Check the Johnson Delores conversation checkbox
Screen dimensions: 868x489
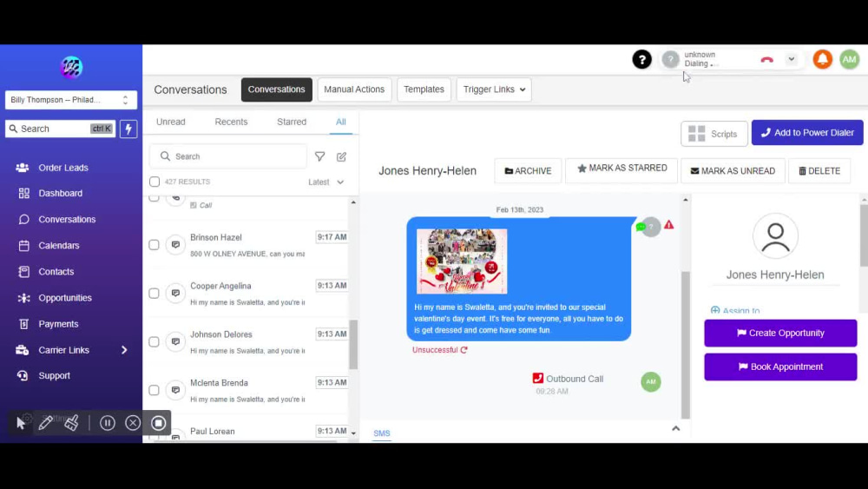point(154,341)
